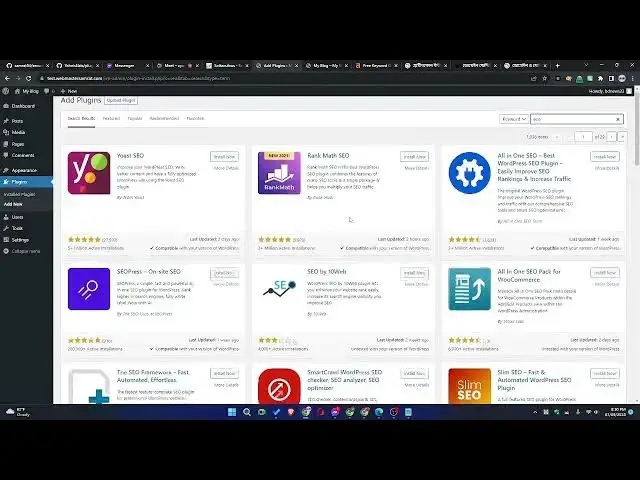This screenshot has height=480, width=640.
Task: Switch to the Search Results tab
Action: 81,118
